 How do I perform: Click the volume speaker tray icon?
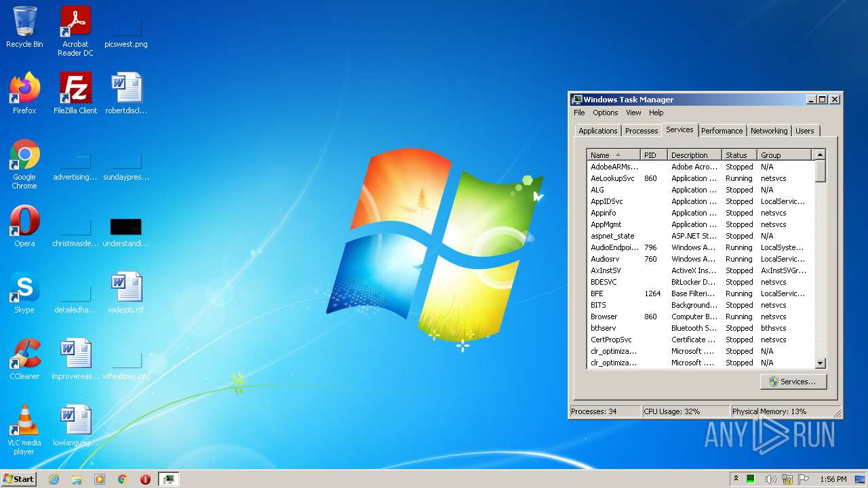(x=770, y=479)
